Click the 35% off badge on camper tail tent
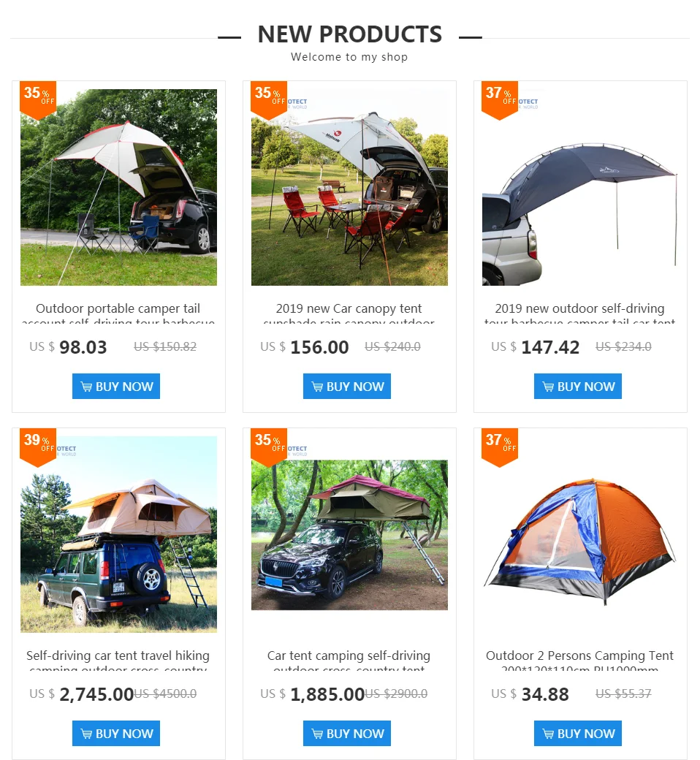This screenshot has height=760, width=700. [38, 100]
